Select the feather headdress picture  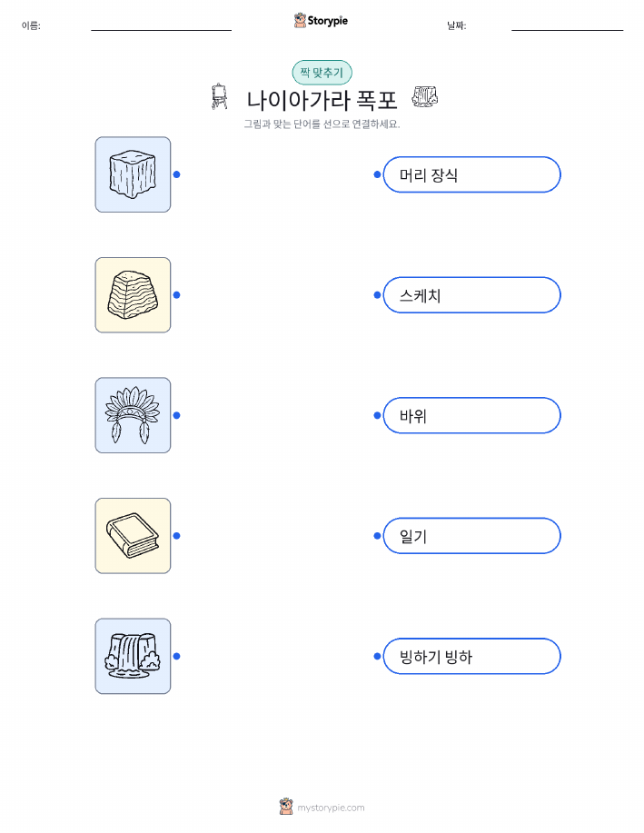(133, 415)
